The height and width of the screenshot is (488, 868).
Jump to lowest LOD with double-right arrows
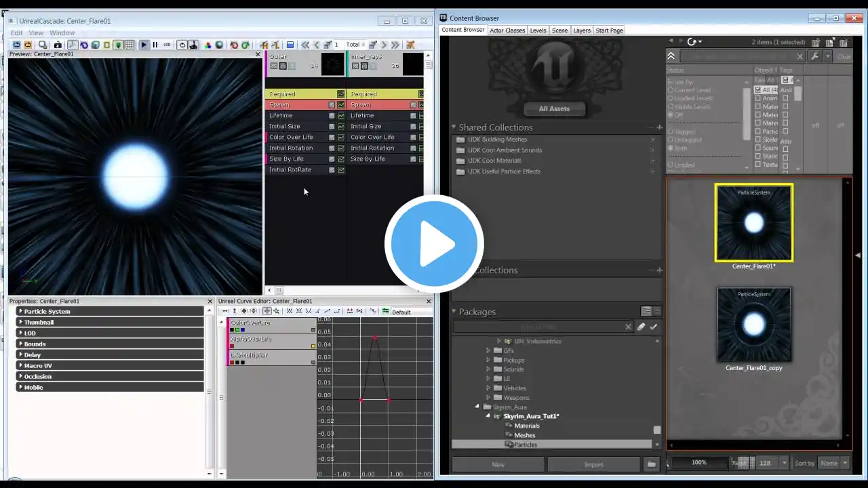[395, 45]
